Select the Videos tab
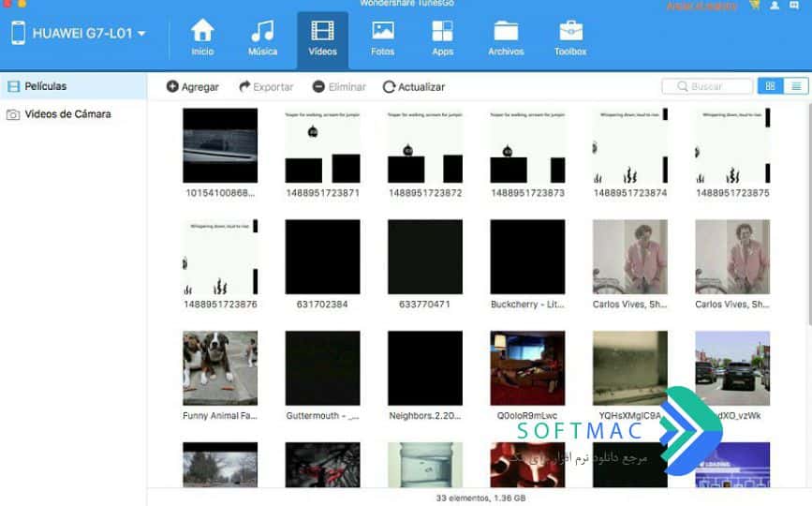This screenshot has height=506, width=812. click(x=322, y=40)
